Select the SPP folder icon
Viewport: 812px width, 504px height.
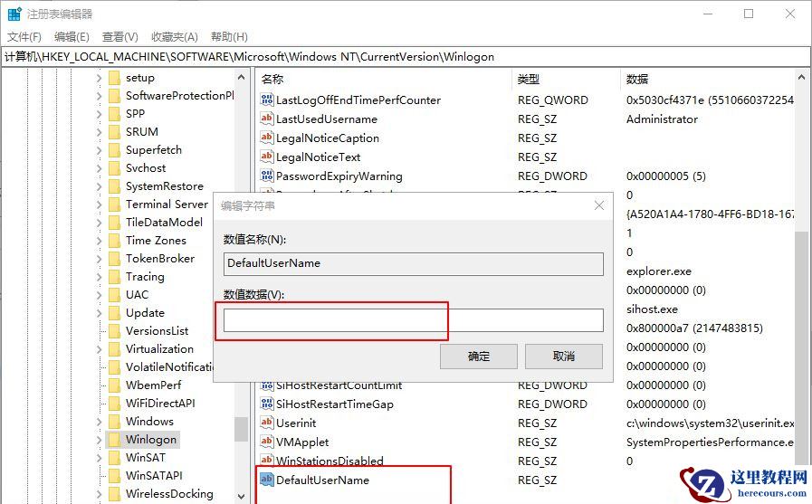click(x=114, y=114)
